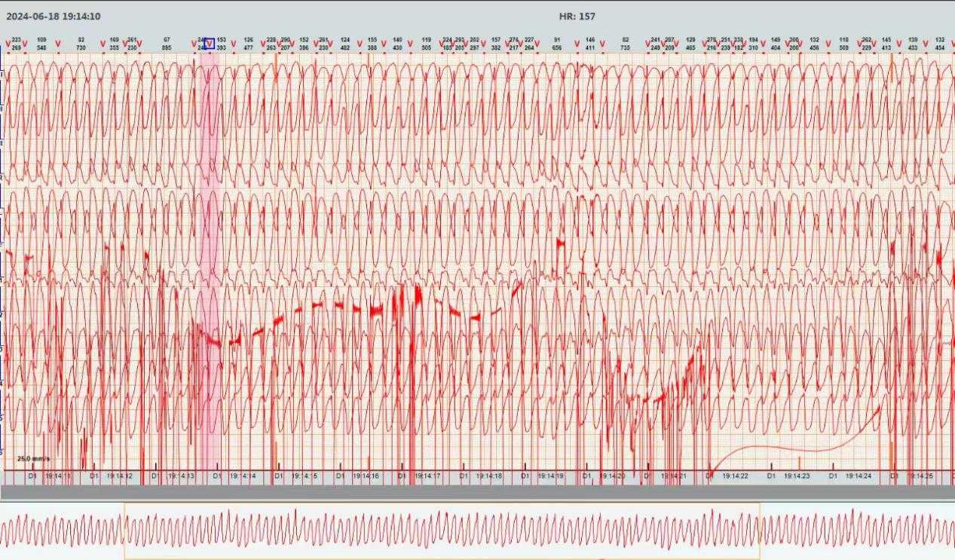The height and width of the screenshot is (560, 955).
Task: Select the 19:14:24 time marker
Action: click(858, 476)
